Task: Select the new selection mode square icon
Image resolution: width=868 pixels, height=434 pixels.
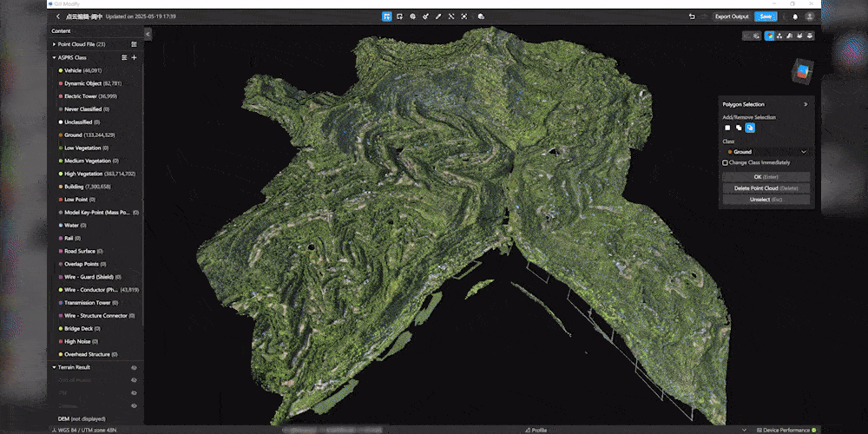Action: pos(727,128)
